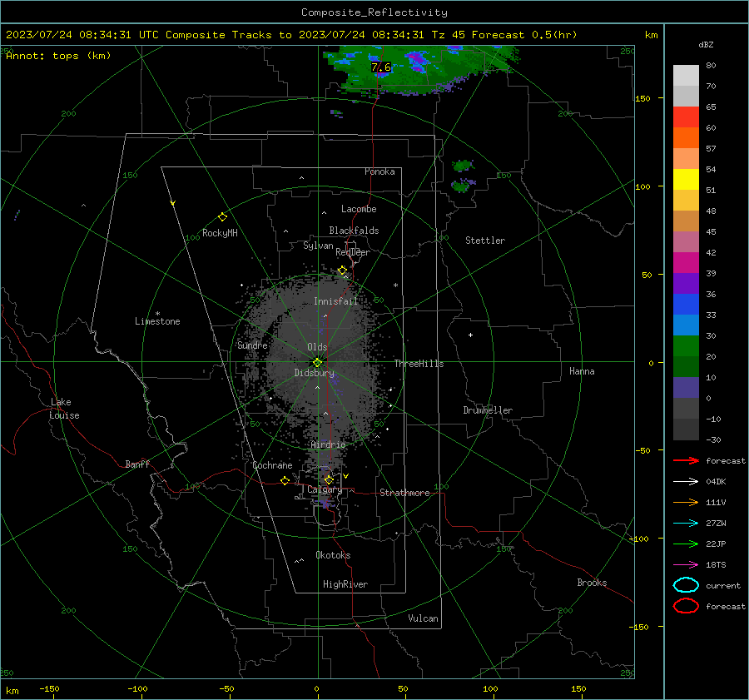The width and height of the screenshot is (749, 700).
Task: Select the blue 33-36 dBZ swatch
Action: click(x=686, y=305)
